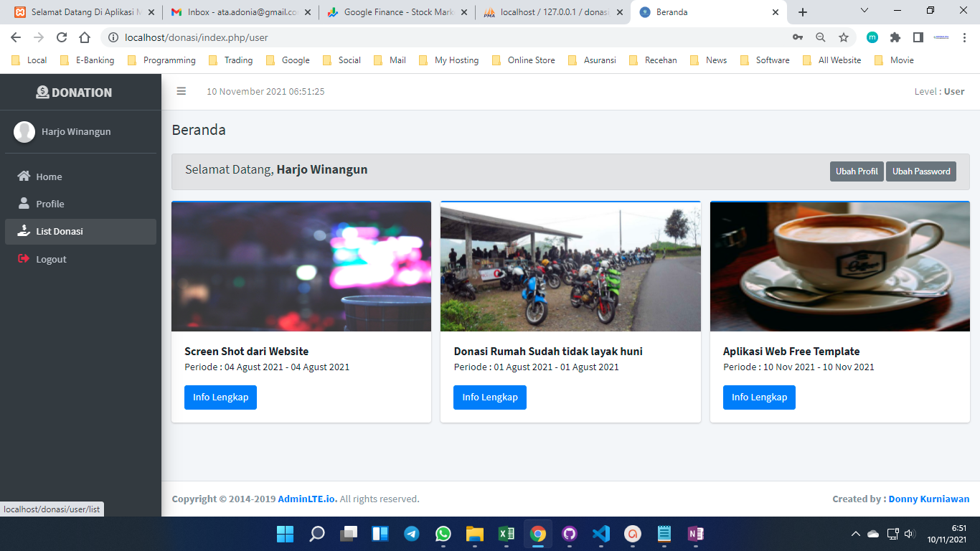Open the Chrome extensions puzzle icon
Image resolution: width=980 pixels, height=551 pixels.
point(895,37)
